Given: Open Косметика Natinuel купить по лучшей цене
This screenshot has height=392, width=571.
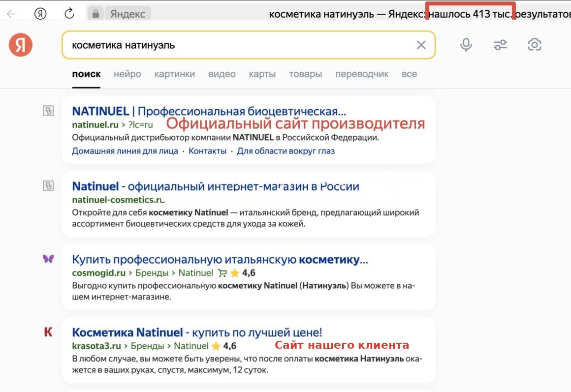Looking at the screenshot, I should [x=197, y=332].
